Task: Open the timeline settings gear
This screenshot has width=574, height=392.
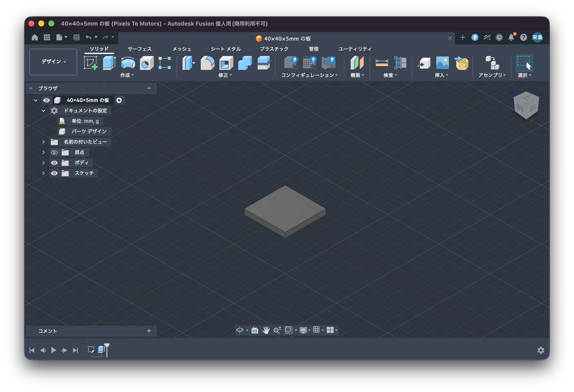Action: coord(541,350)
